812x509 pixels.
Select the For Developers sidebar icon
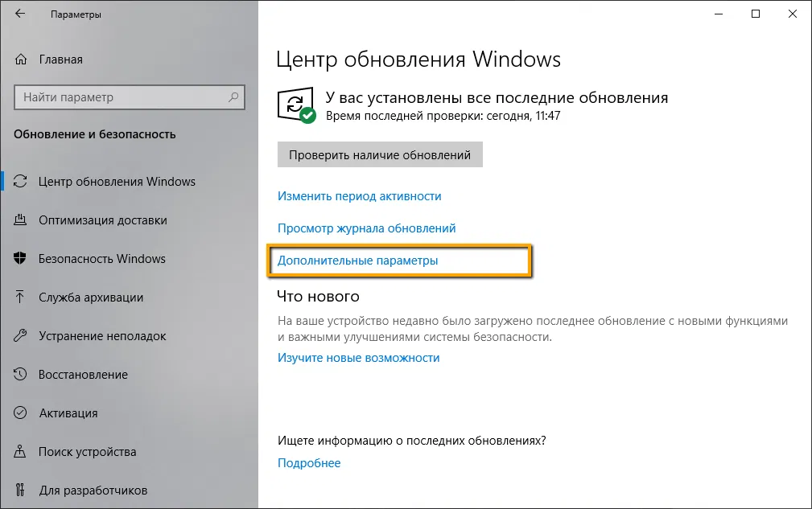pos(19,491)
